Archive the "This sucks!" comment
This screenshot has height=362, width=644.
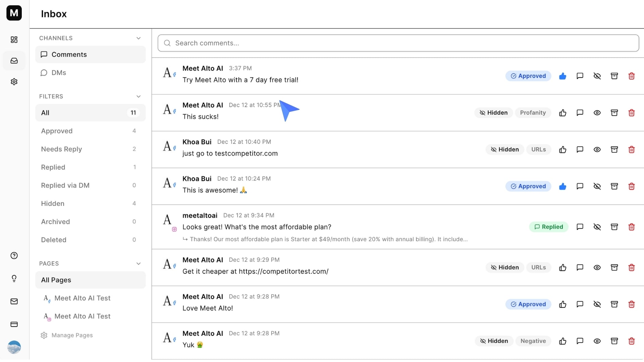point(614,113)
